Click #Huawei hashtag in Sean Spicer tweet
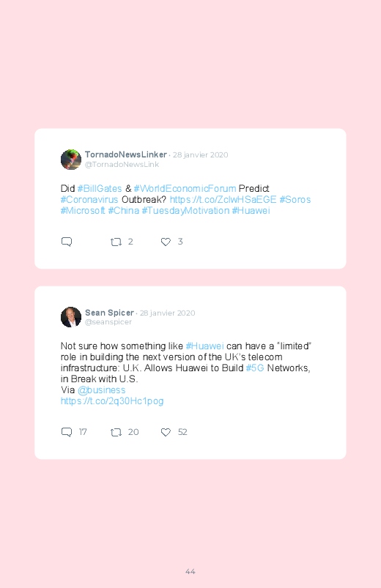 205,346
